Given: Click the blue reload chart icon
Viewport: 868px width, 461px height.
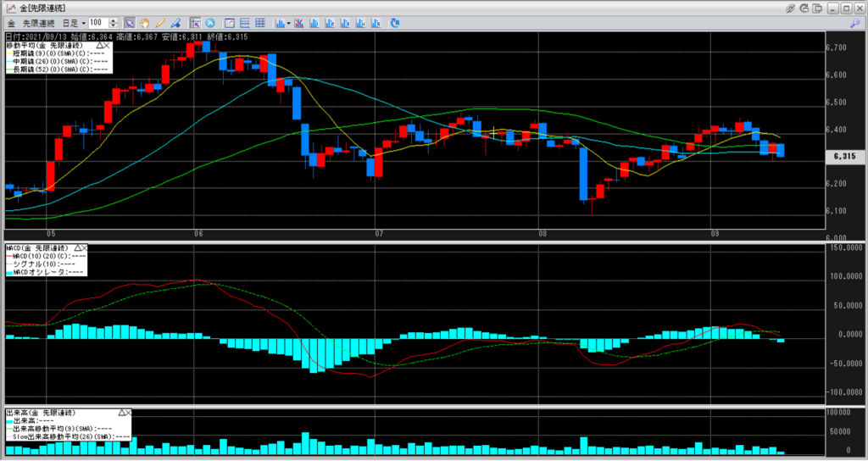Looking at the screenshot, I should 395,23.
